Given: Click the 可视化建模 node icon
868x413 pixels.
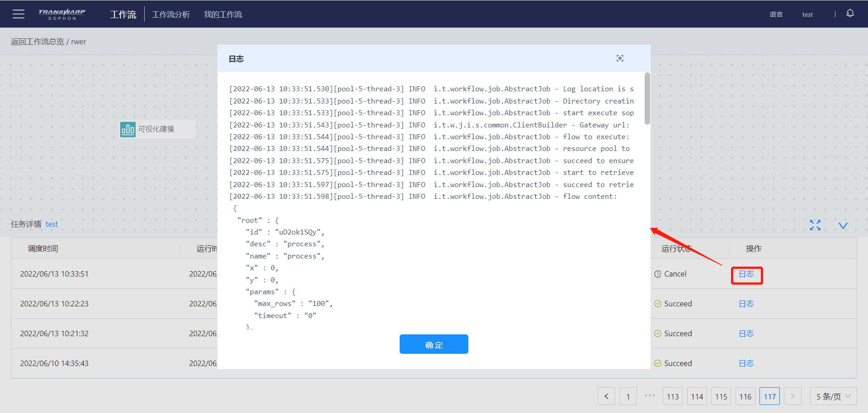Looking at the screenshot, I should tap(128, 129).
